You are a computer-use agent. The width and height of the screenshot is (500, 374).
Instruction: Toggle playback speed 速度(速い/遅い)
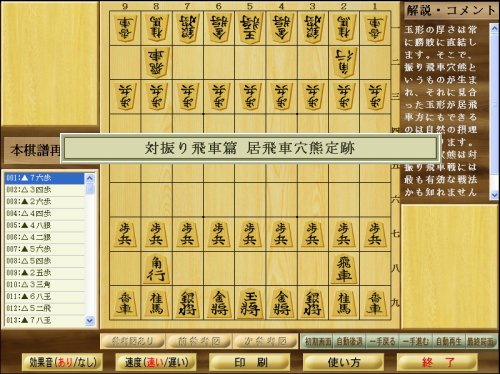[x=156, y=362]
